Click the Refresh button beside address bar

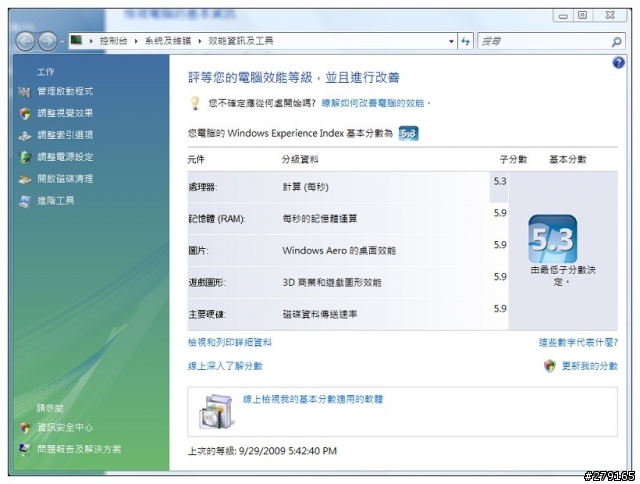point(465,41)
